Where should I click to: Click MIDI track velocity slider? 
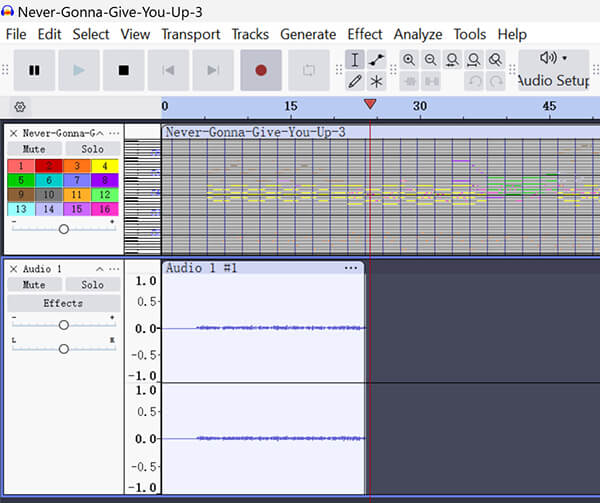[64, 229]
